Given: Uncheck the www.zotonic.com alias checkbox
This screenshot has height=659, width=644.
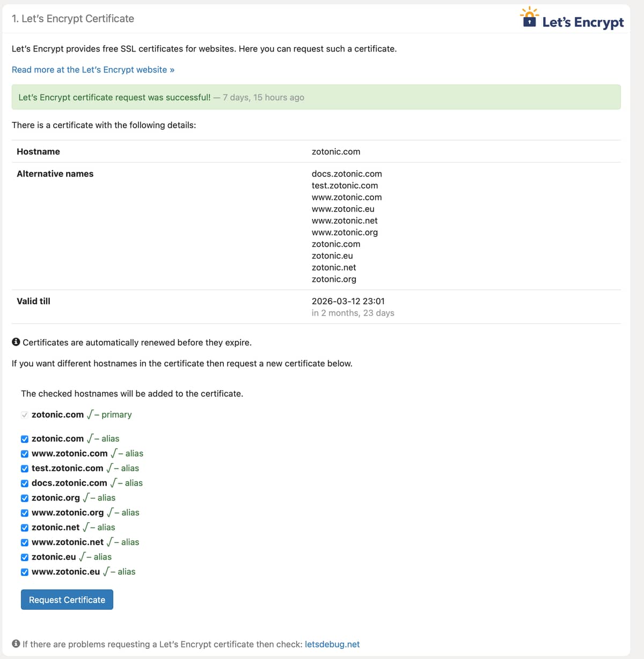Looking at the screenshot, I should (25, 453).
